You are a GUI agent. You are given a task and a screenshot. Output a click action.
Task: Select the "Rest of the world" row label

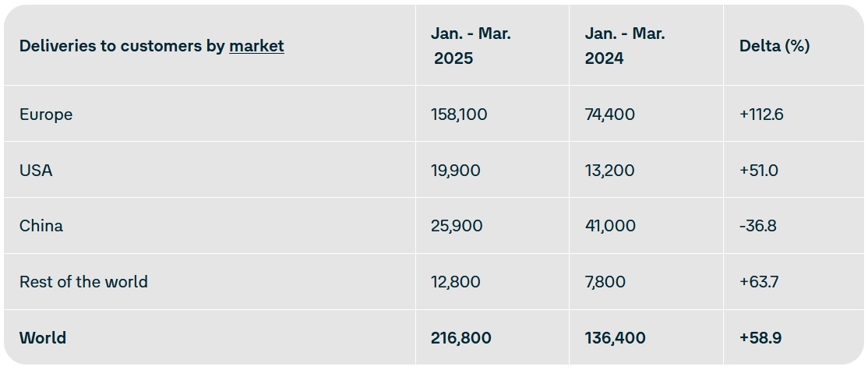pyautogui.click(x=83, y=282)
